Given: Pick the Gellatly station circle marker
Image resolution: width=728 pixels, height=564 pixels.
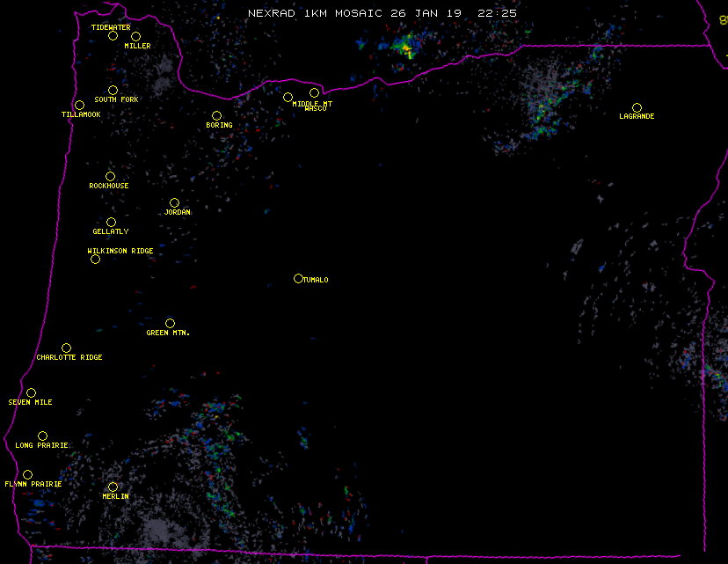Looking at the screenshot, I should (x=111, y=222).
